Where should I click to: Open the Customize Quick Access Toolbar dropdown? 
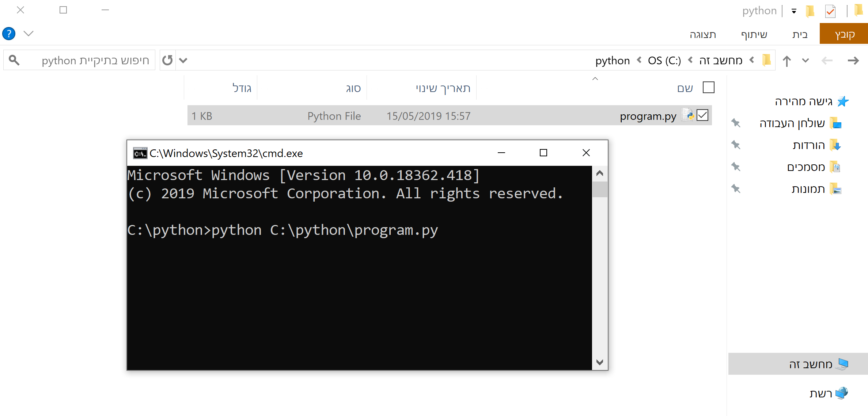tap(794, 11)
